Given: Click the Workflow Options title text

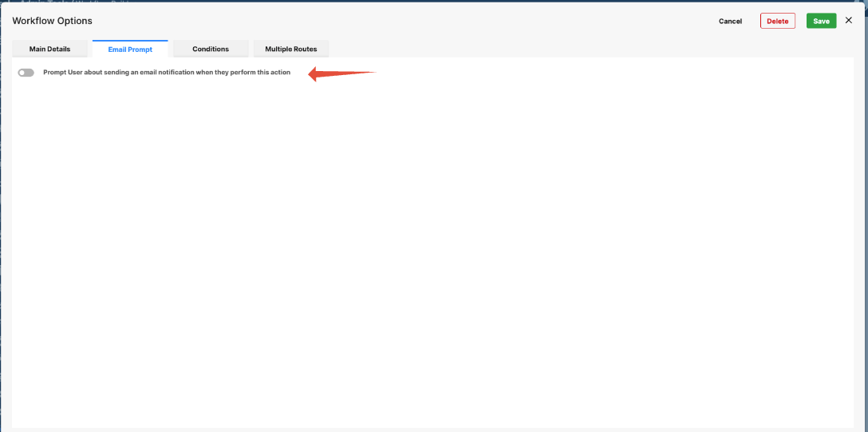Looking at the screenshot, I should click(52, 21).
